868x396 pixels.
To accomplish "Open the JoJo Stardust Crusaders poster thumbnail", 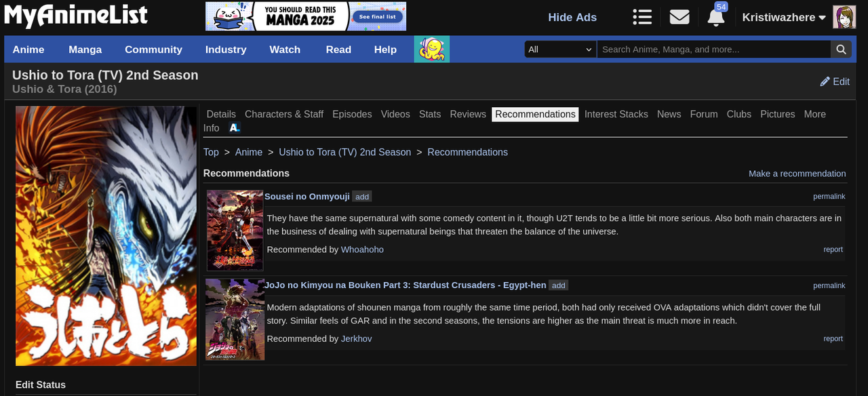I will (235, 319).
